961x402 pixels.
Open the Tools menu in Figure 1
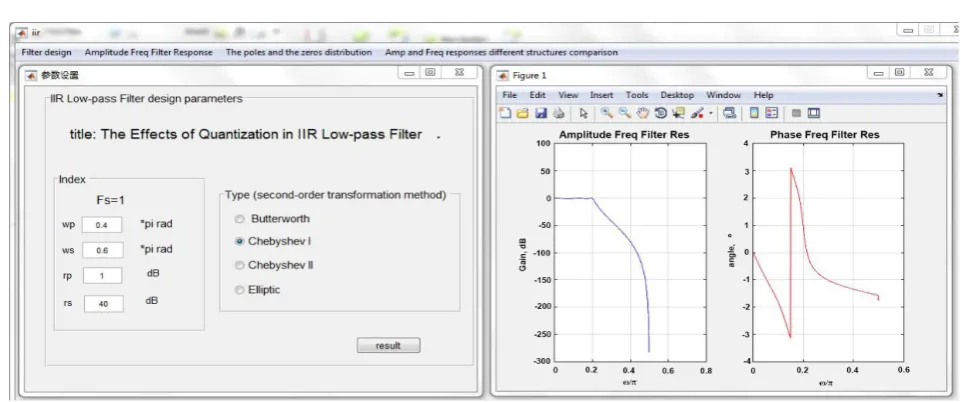point(637,96)
